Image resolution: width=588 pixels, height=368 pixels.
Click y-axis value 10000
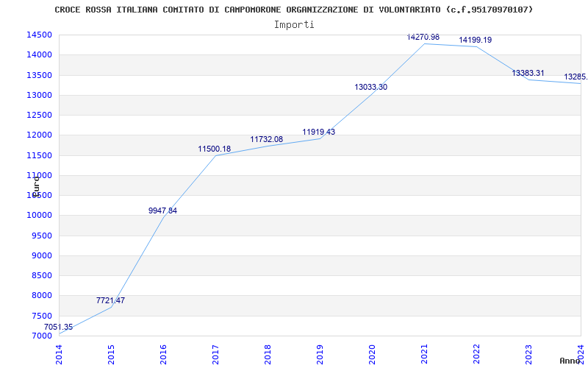[39, 216]
